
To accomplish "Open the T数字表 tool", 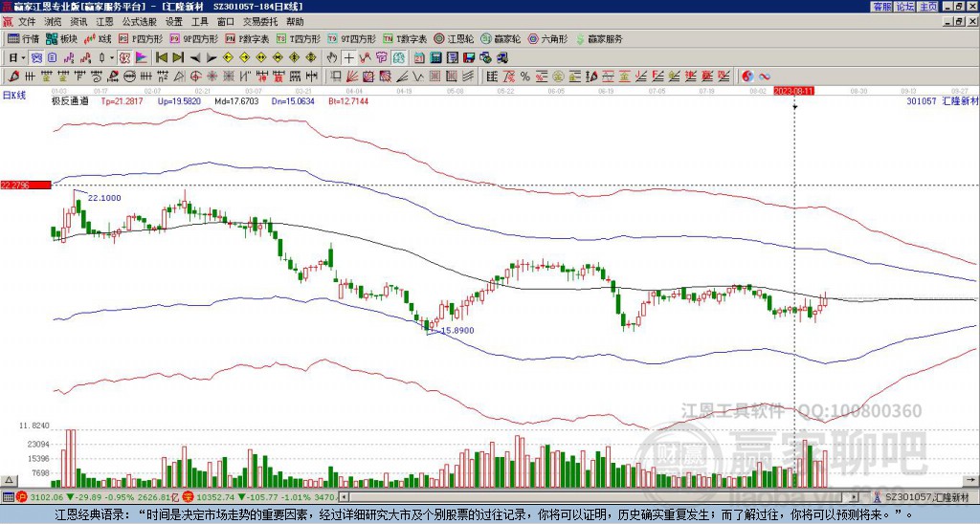I will [x=405, y=38].
